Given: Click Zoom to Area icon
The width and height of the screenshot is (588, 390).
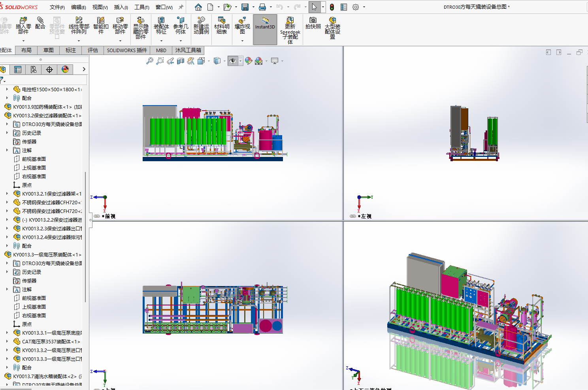Looking at the screenshot, I should click(x=160, y=61).
